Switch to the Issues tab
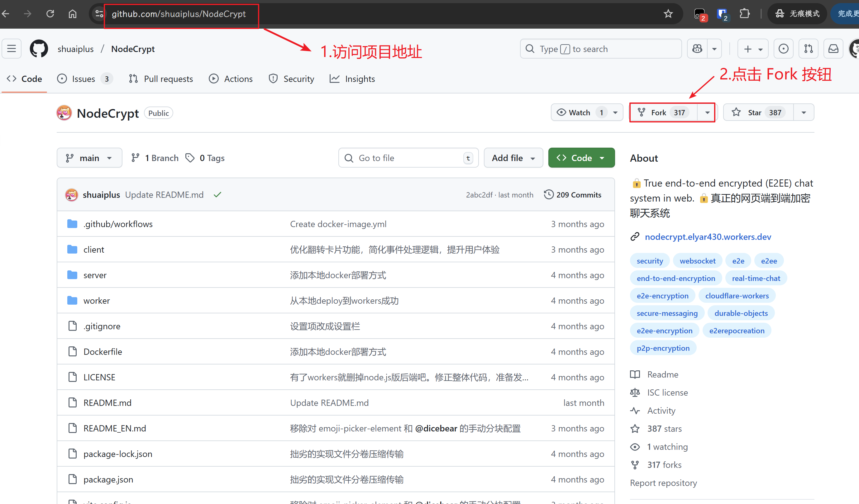Image resolution: width=859 pixels, height=504 pixels. click(84, 79)
